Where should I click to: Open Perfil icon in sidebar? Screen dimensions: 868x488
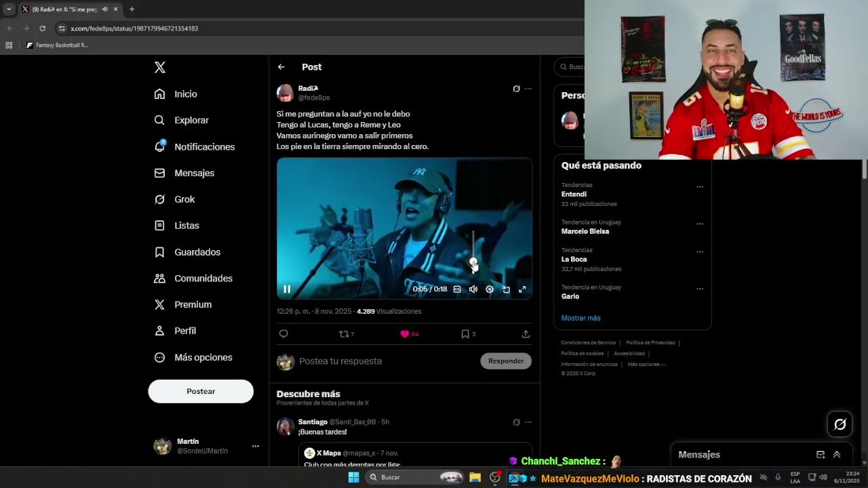(159, 331)
